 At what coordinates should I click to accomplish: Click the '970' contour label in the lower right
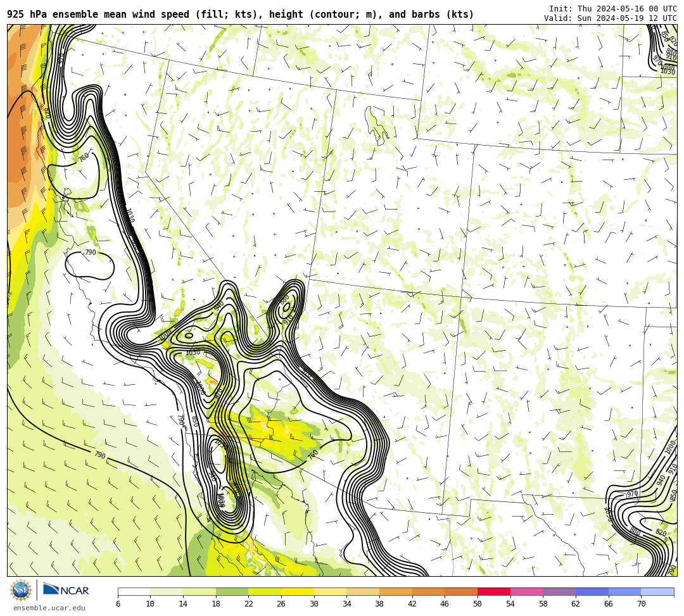(x=632, y=494)
